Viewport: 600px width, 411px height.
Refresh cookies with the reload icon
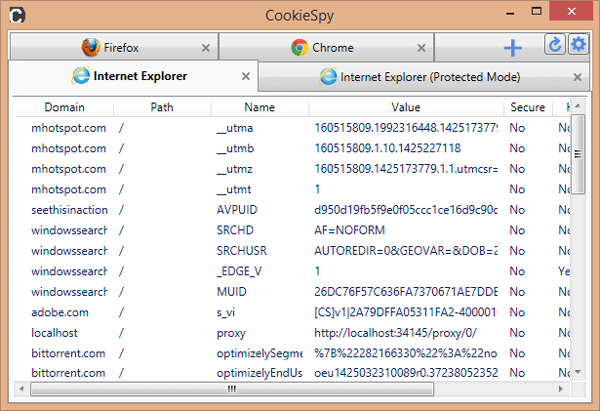point(555,44)
